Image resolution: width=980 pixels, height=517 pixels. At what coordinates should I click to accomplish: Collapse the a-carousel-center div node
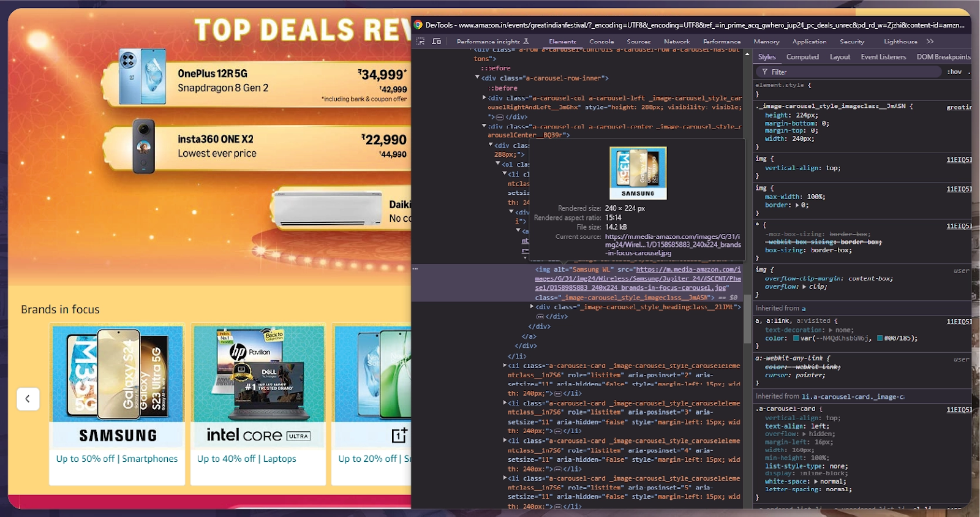pyautogui.click(x=484, y=127)
